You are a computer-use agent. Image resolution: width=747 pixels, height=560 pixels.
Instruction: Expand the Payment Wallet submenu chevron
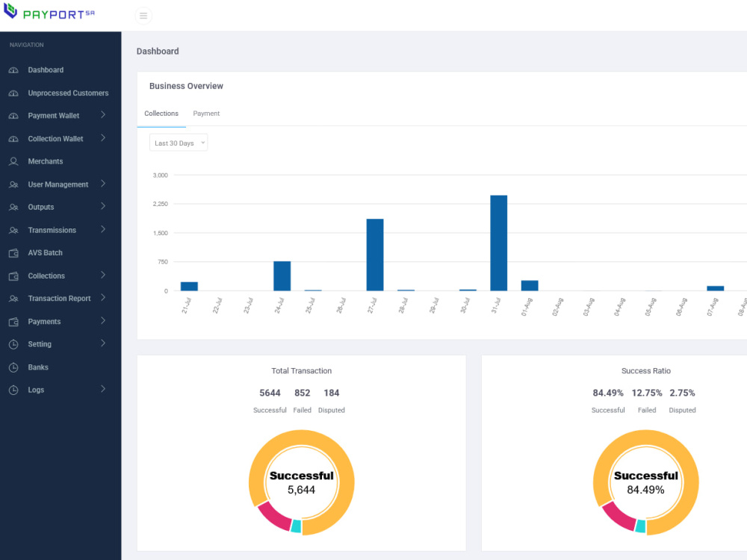[x=103, y=115]
